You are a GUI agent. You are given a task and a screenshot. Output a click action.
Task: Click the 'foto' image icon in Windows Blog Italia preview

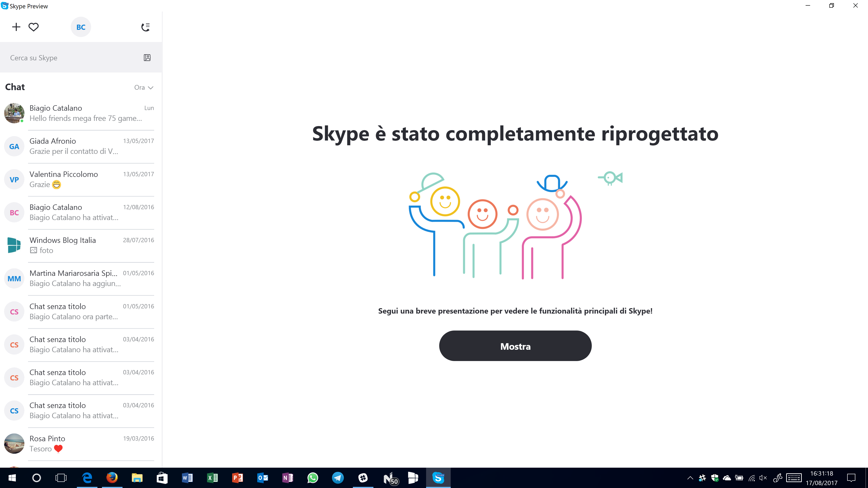(33, 250)
